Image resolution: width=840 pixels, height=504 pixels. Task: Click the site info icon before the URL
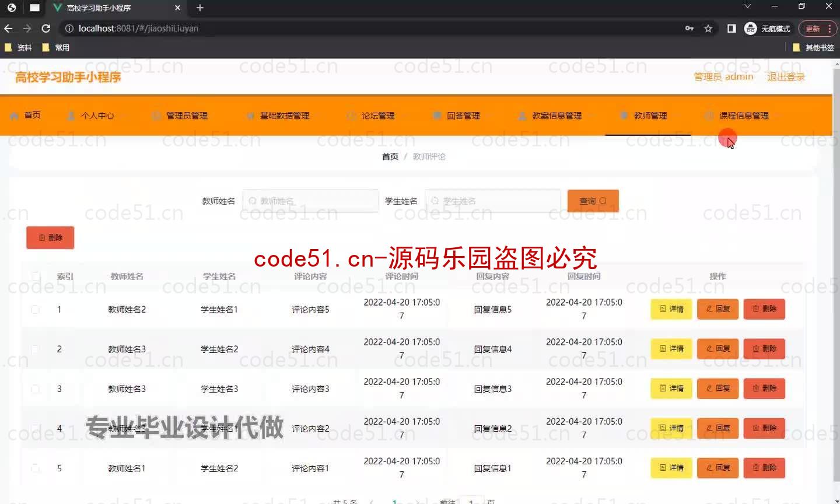(x=69, y=28)
